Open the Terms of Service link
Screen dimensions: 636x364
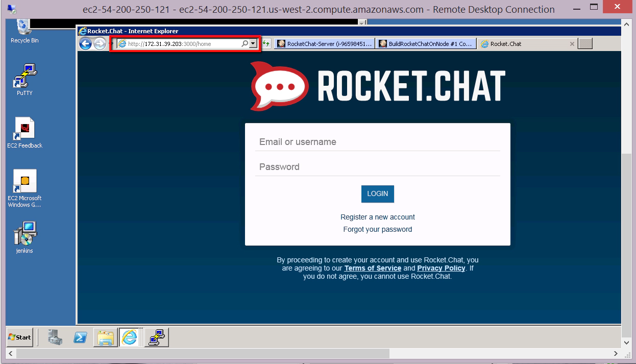(373, 268)
